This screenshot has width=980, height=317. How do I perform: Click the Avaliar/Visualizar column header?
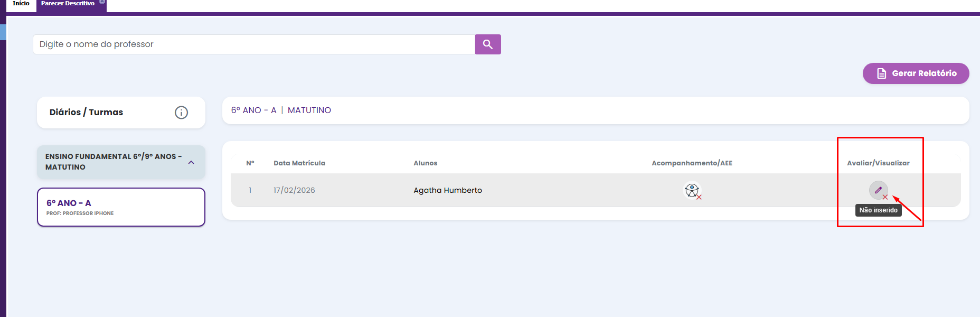tap(878, 163)
